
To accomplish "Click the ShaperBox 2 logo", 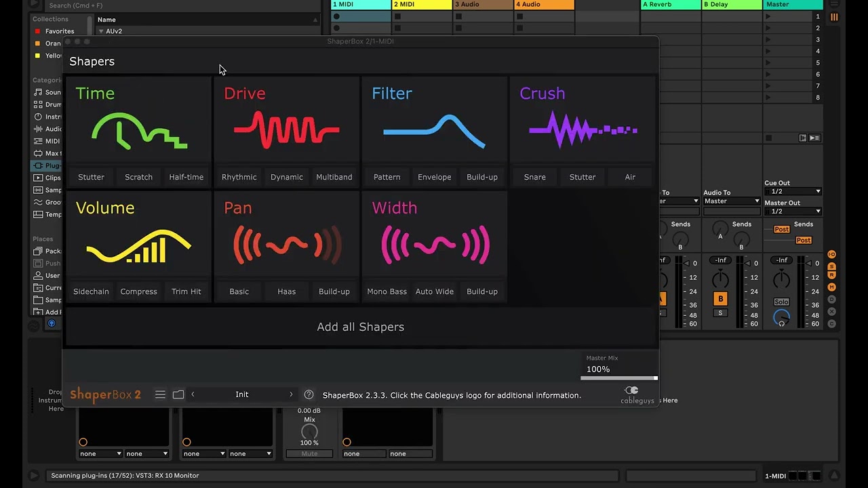I will click(105, 394).
